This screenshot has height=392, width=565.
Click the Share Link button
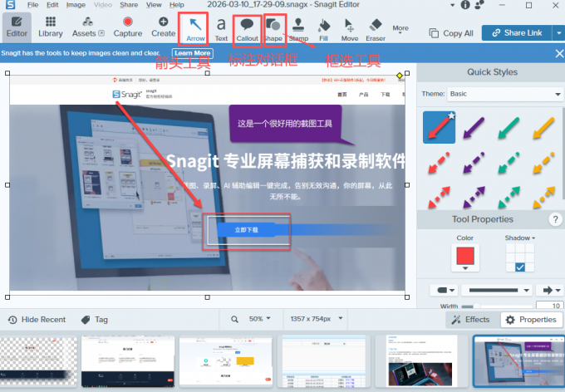pyautogui.click(x=517, y=32)
